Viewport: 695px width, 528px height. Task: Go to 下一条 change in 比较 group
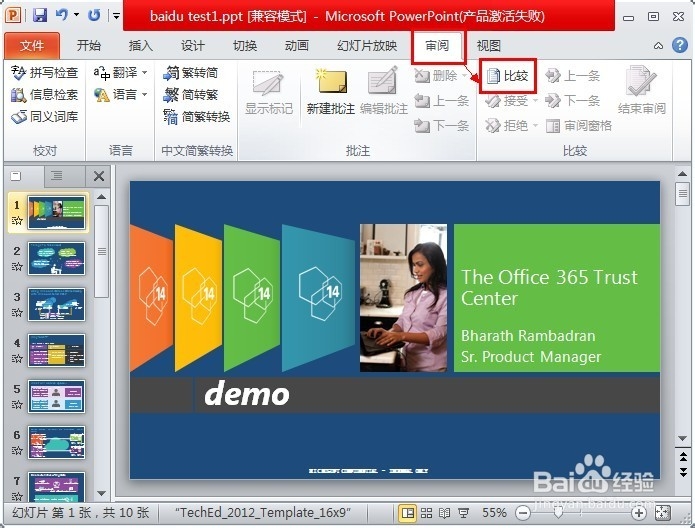click(572, 101)
